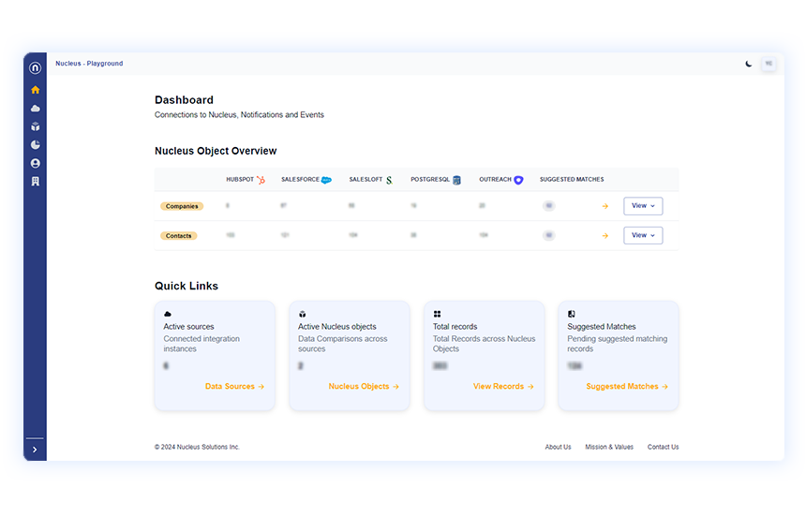Click the Companies tag
The image size is (806, 532).
[x=182, y=206]
